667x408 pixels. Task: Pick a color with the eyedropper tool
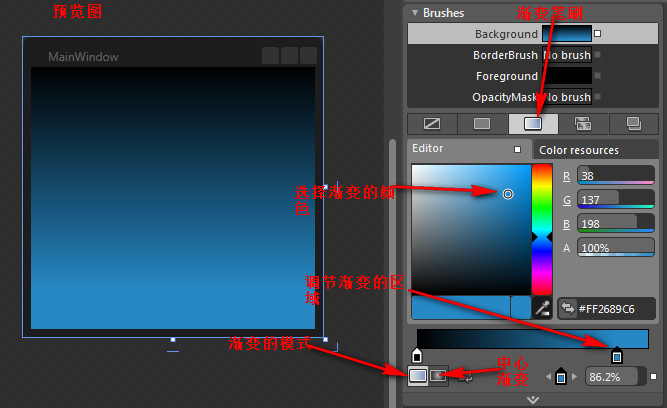[x=542, y=308]
